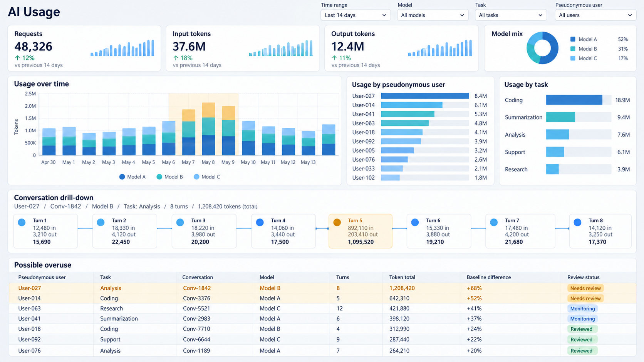Open the All models dropdown

(x=433, y=15)
